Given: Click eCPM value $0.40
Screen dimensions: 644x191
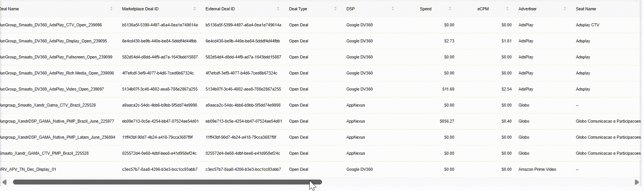Looking at the screenshot, I should click(506, 121).
